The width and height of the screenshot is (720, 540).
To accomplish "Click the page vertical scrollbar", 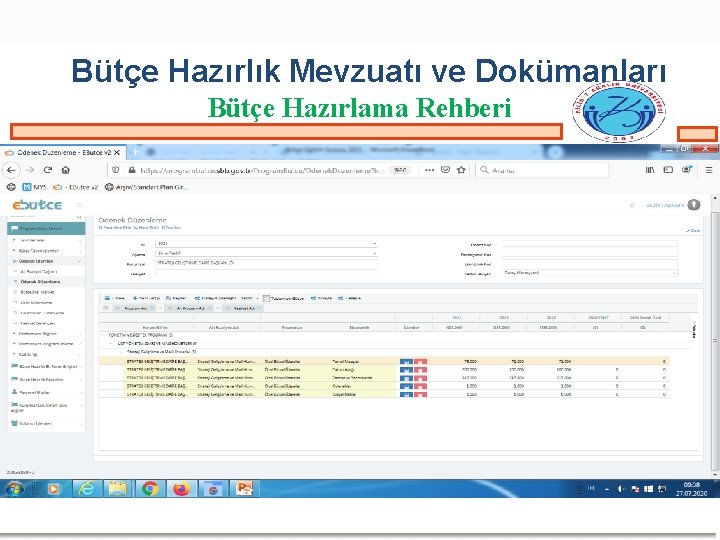I will tap(714, 341).
